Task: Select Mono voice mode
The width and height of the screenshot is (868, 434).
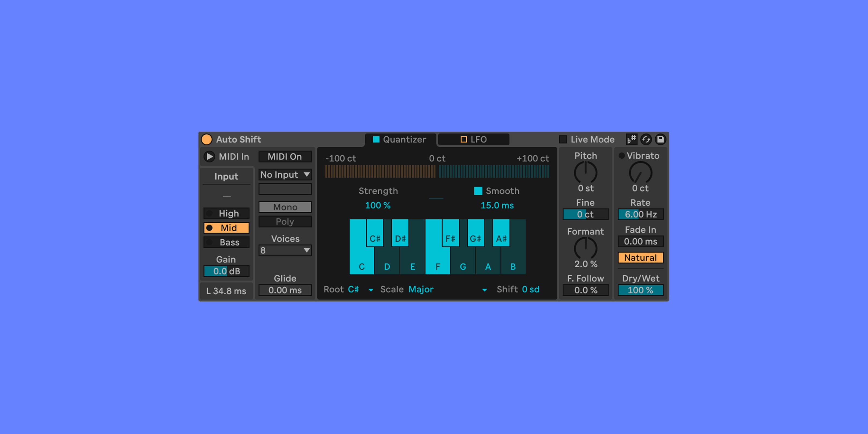Action: tap(285, 207)
